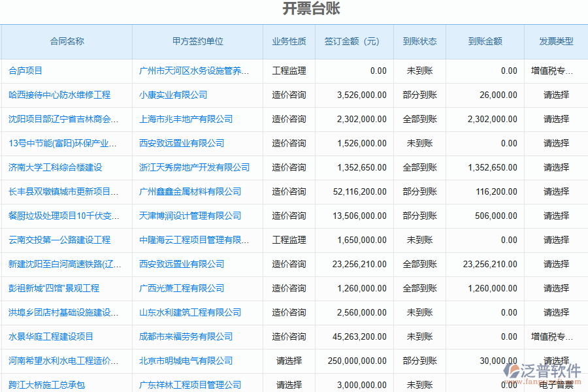Select the 到账状态 column header
Image resolution: width=588 pixels, height=392 pixels.
tap(421, 41)
